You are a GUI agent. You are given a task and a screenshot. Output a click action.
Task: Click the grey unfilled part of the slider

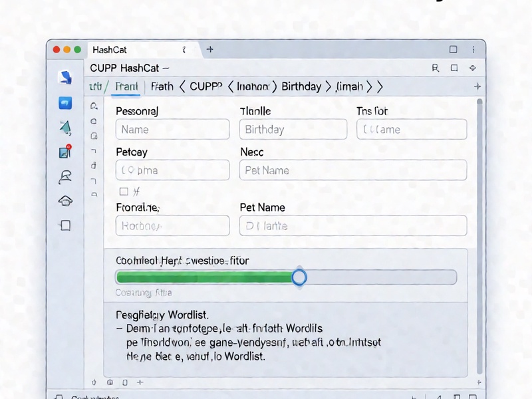tap(381, 277)
